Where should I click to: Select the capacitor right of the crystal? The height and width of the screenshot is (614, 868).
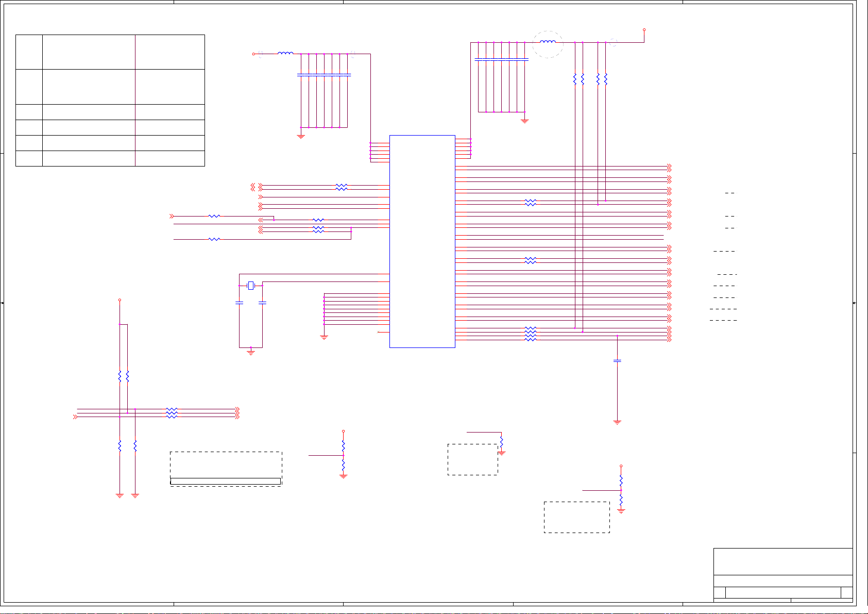[x=262, y=303]
